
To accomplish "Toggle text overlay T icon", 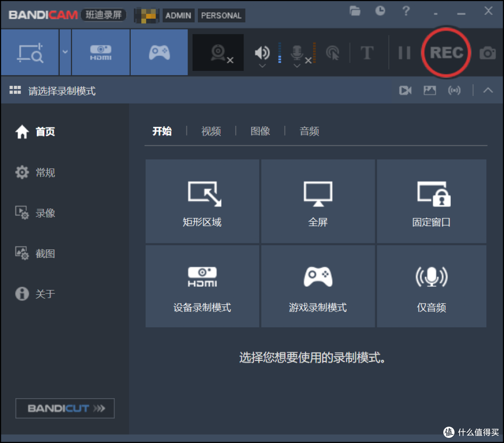I will 367,53.
